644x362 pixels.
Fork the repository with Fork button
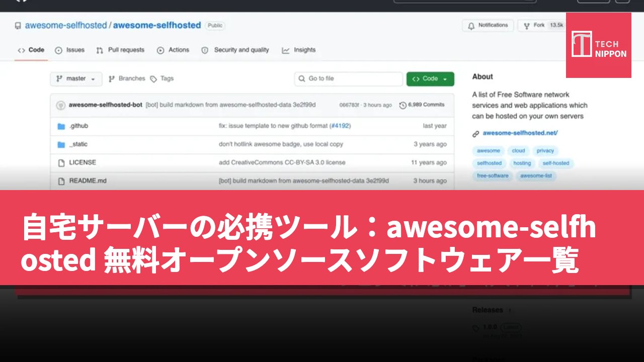(541, 25)
